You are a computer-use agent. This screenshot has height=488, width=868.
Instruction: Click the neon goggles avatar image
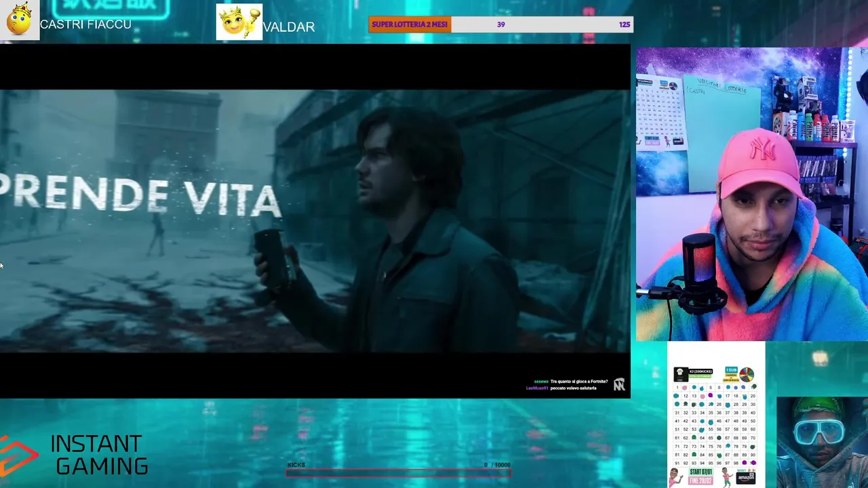tap(822, 443)
